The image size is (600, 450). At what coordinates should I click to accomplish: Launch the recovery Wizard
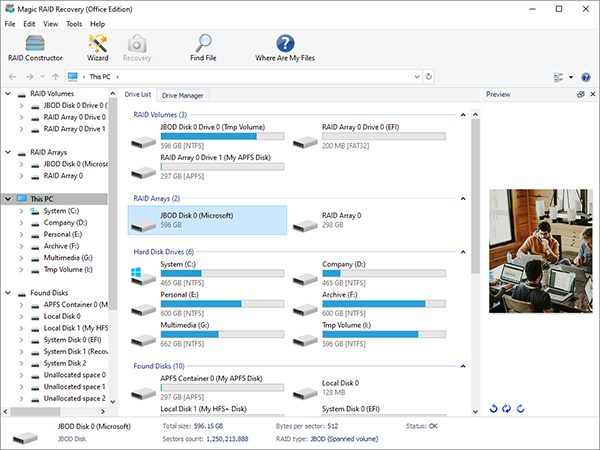pyautogui.click(x=98, y=48)
